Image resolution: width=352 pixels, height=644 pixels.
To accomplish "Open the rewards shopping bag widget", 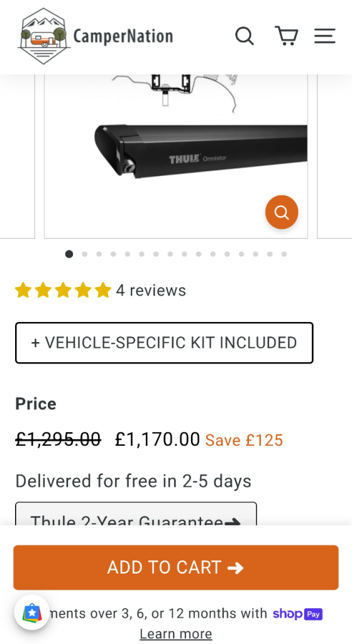I will [x=32, y=613].
